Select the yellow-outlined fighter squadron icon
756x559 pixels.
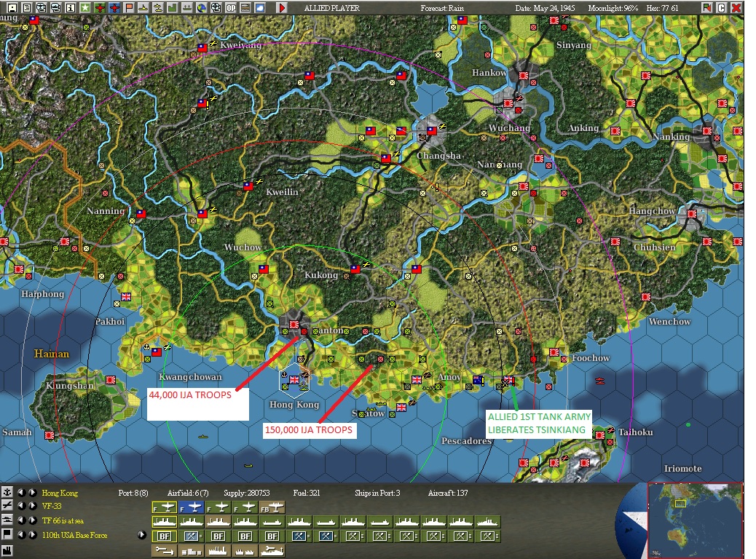tap(165, 507)
